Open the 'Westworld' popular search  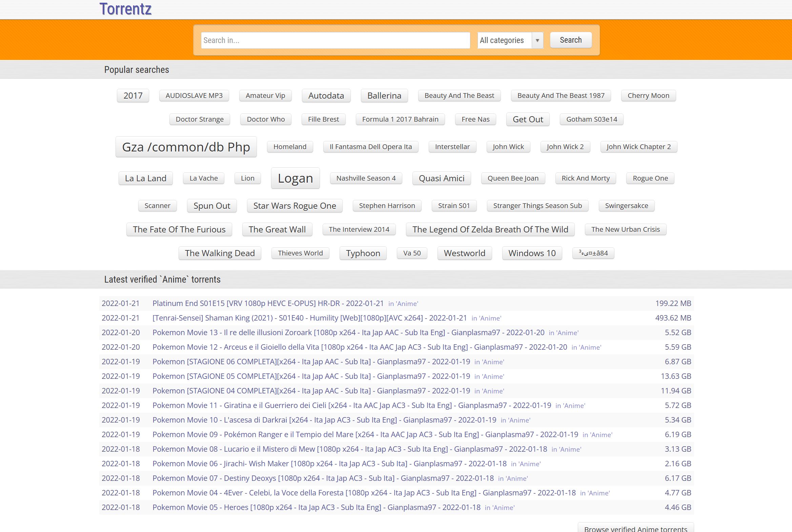[464, 253]
